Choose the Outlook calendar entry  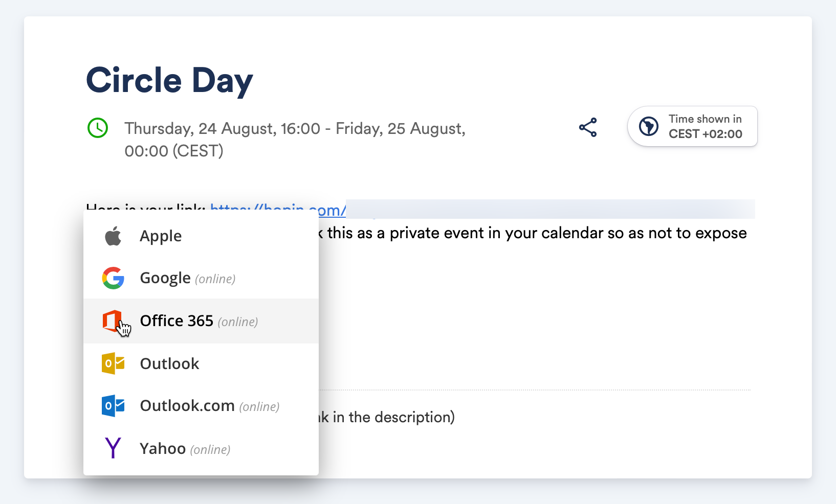click(x=169, y=363)
